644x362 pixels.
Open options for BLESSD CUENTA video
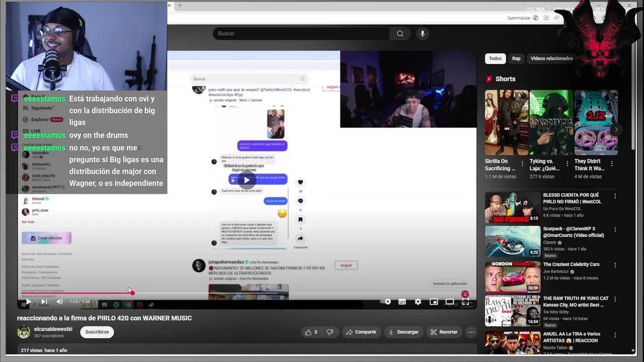(615, 196)
